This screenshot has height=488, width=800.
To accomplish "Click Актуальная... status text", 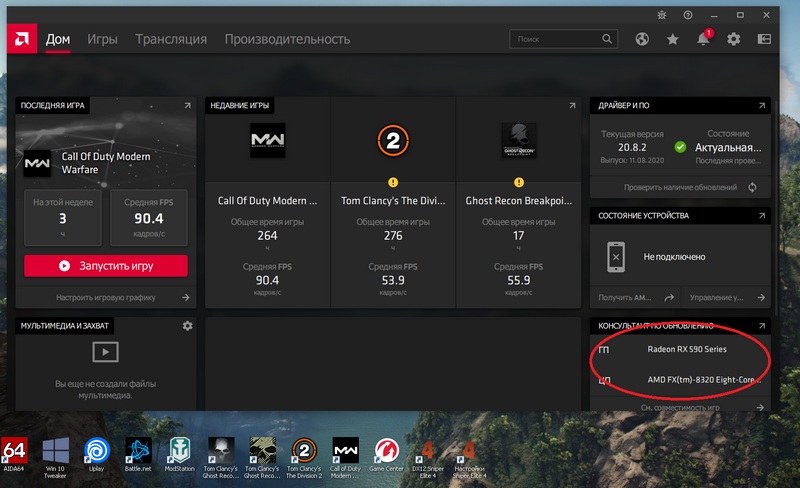I will (x=728, y=148).
